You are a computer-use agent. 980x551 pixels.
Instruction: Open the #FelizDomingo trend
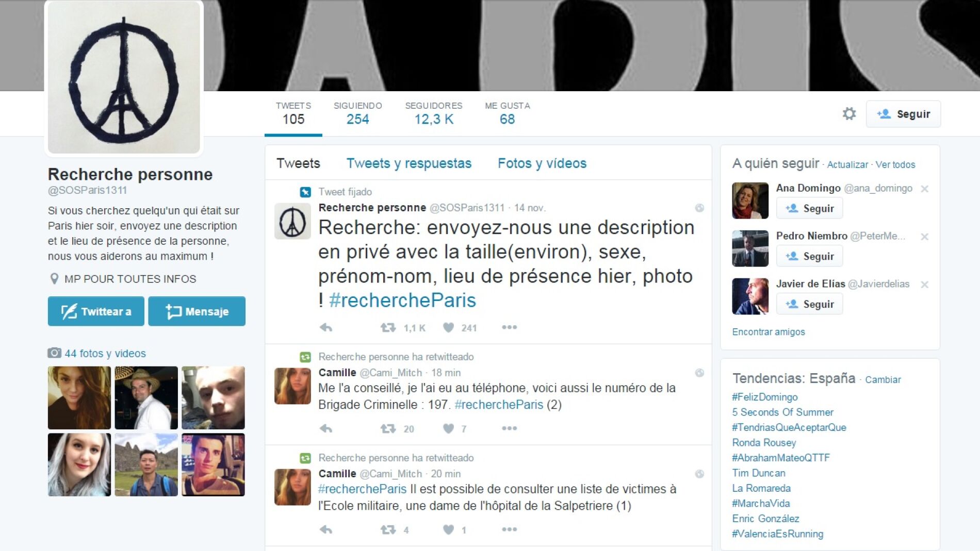765,397
